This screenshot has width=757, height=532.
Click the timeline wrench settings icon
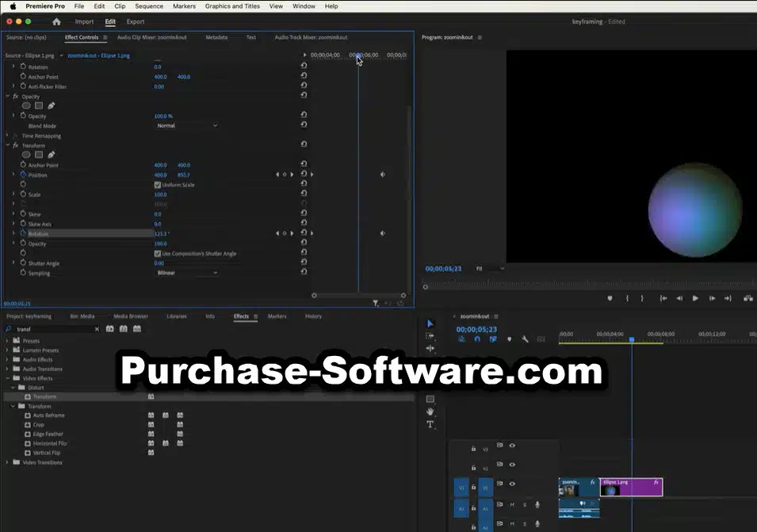525,339
